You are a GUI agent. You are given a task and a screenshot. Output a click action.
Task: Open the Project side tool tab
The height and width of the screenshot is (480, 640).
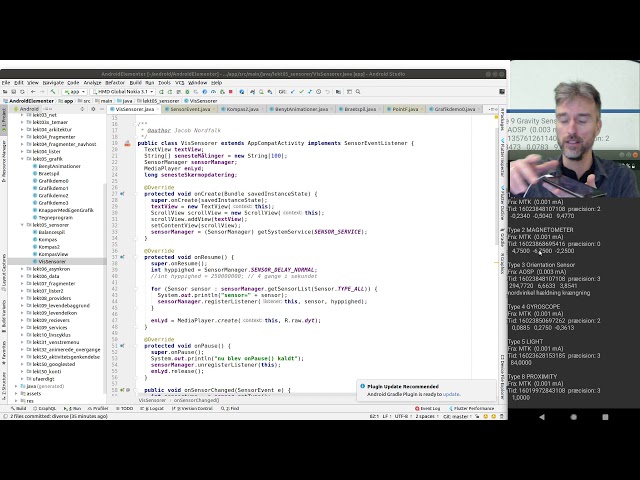coord(4,120)
